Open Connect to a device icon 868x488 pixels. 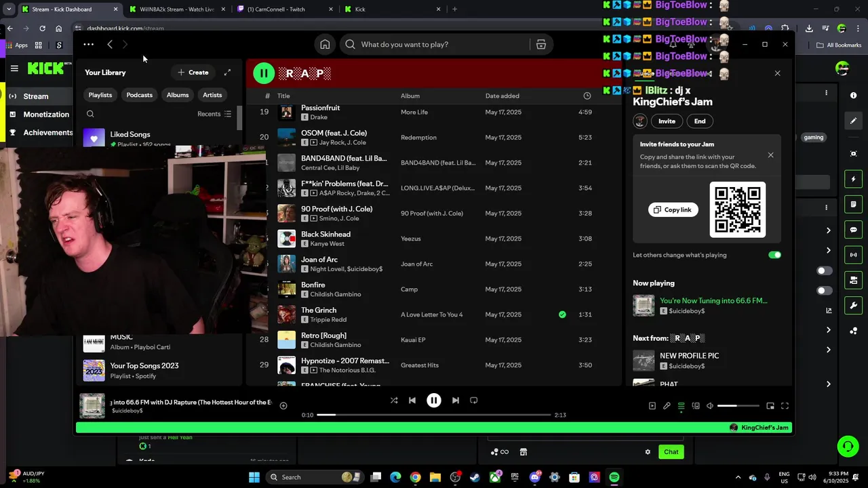pos(696,406)
